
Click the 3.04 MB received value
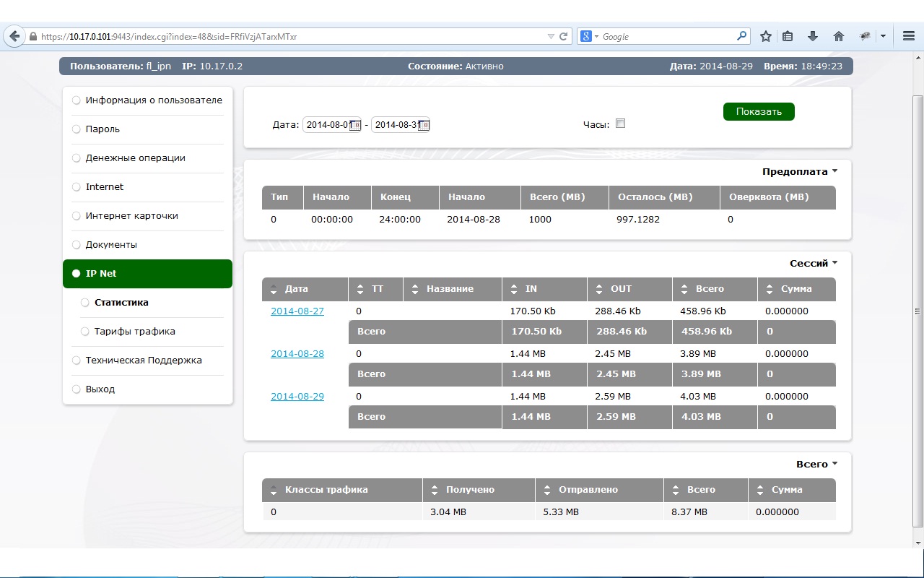pyautogui.click(x=448, y=512)
